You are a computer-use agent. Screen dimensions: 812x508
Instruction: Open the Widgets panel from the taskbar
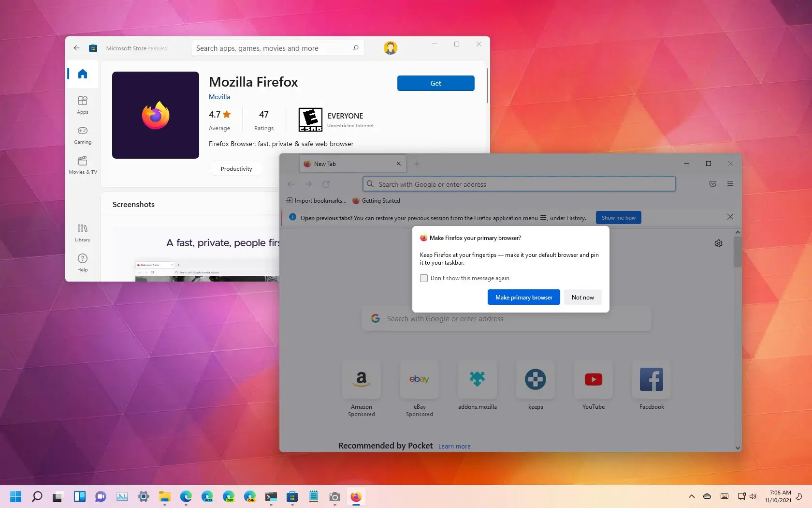[x=79, y=496]
